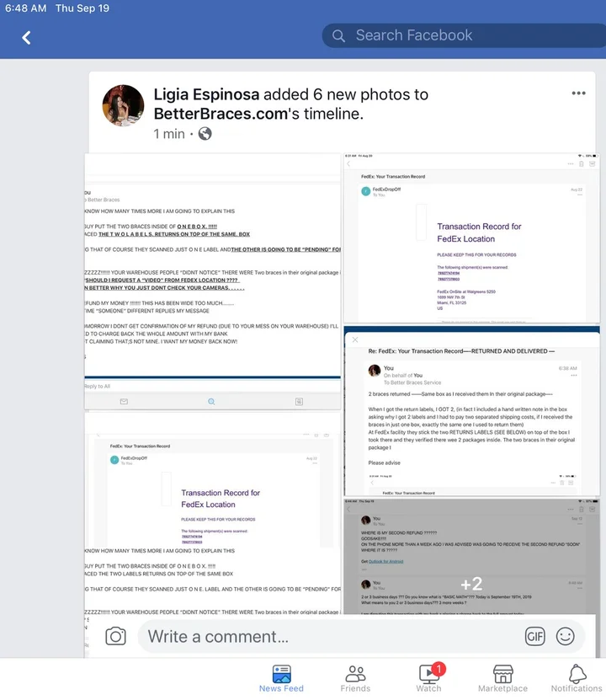Image resolution: width=606 pixels, height=700 pixels.
Task: Open the 'RETURNED AND DELIVERED' email photo
Action: coord(472,411)
